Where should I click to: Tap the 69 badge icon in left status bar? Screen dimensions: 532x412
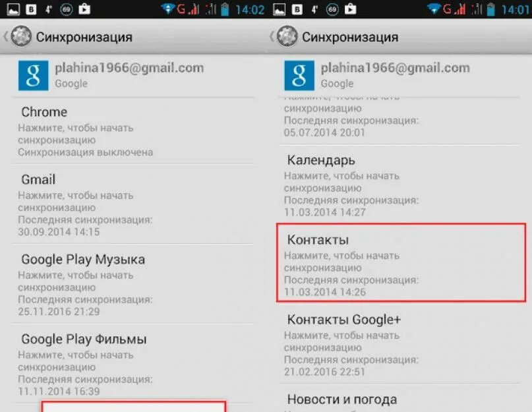[x=67, y=9]
